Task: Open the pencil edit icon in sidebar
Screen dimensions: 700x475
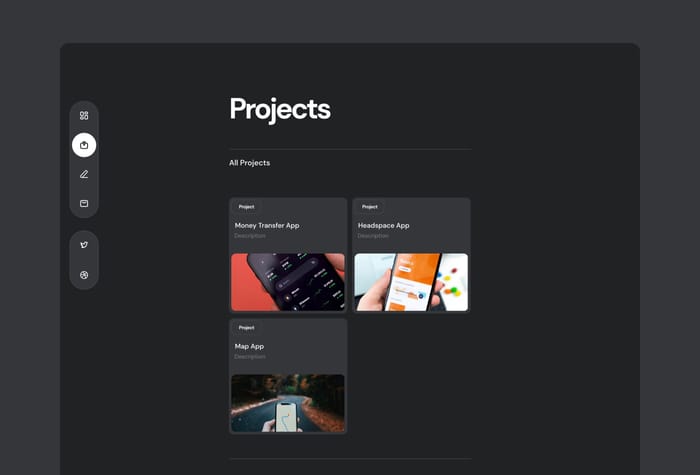Action: point(84,174)
